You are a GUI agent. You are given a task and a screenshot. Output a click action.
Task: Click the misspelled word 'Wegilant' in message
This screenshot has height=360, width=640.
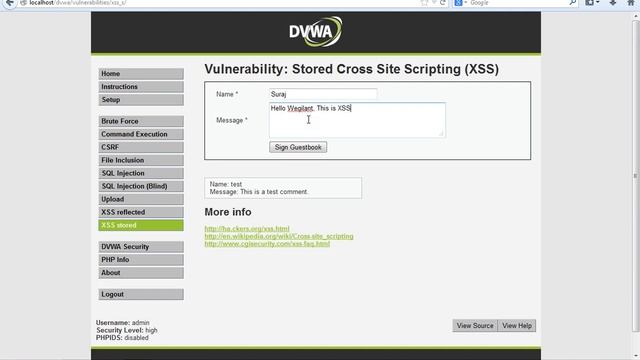[300, 109]
